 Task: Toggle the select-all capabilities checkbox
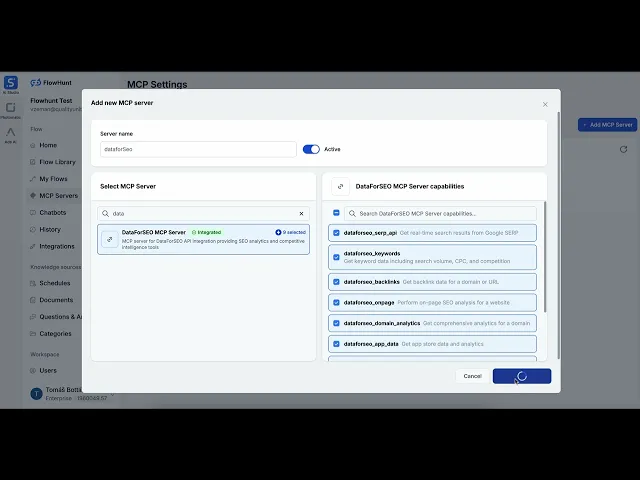click(x=336, y=213)
